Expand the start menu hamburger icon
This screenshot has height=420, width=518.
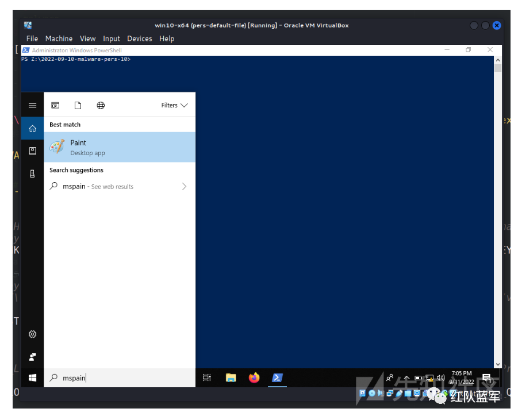32,106
